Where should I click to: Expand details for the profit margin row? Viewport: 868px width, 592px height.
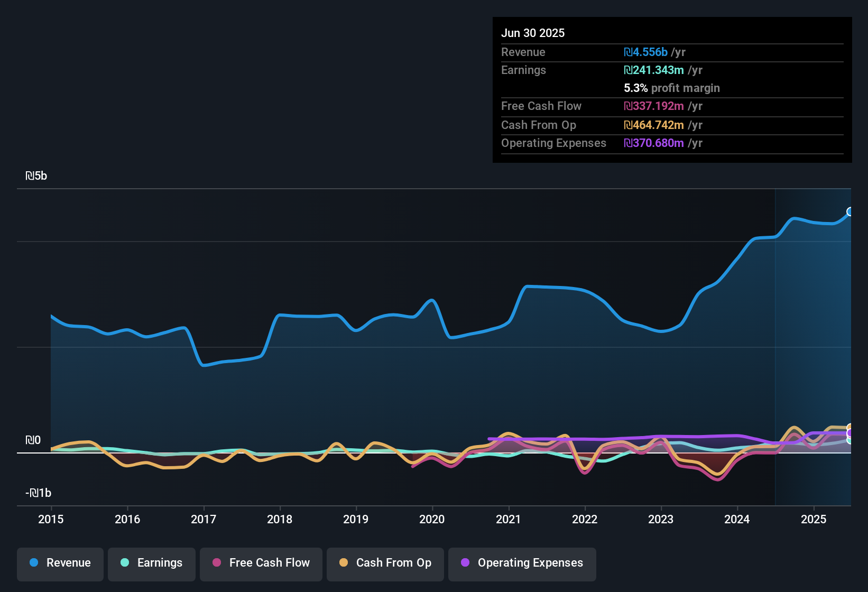672,88
